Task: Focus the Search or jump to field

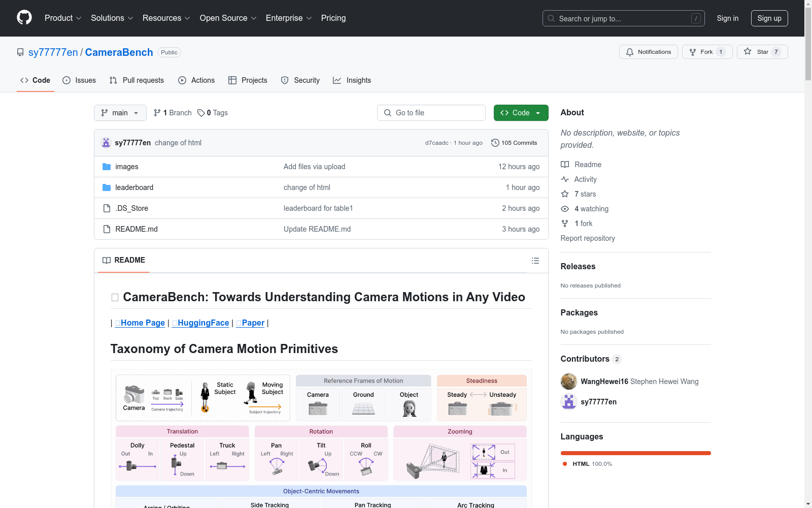Action: pyautogui.click(x=624, y=18)
